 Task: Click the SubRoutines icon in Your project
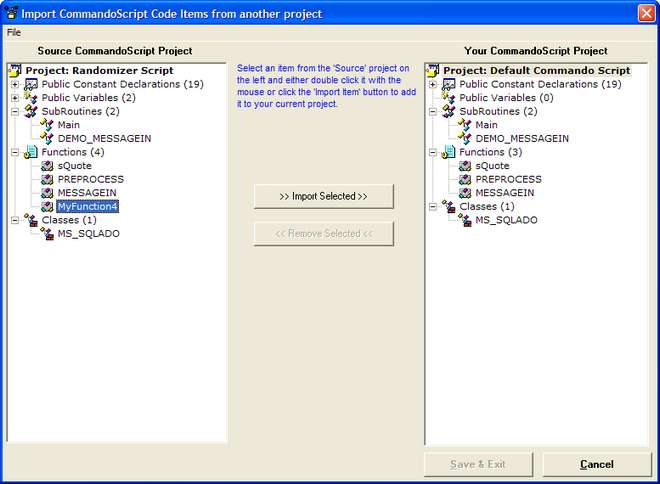449,112
